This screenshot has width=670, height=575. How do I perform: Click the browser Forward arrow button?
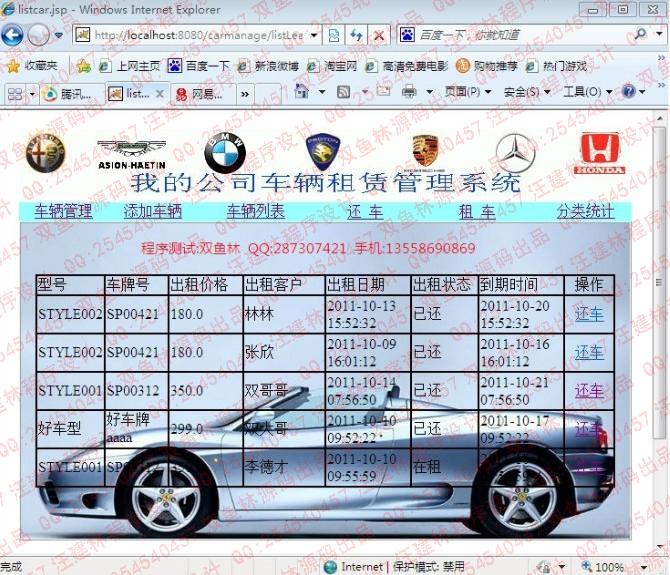pos(38,35)
